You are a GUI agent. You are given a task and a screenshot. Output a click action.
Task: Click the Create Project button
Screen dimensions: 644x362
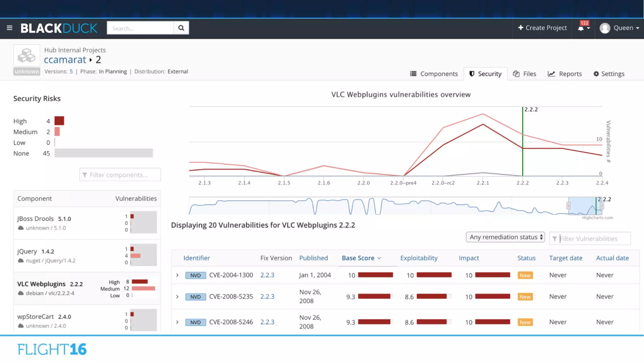click(542, 28)
